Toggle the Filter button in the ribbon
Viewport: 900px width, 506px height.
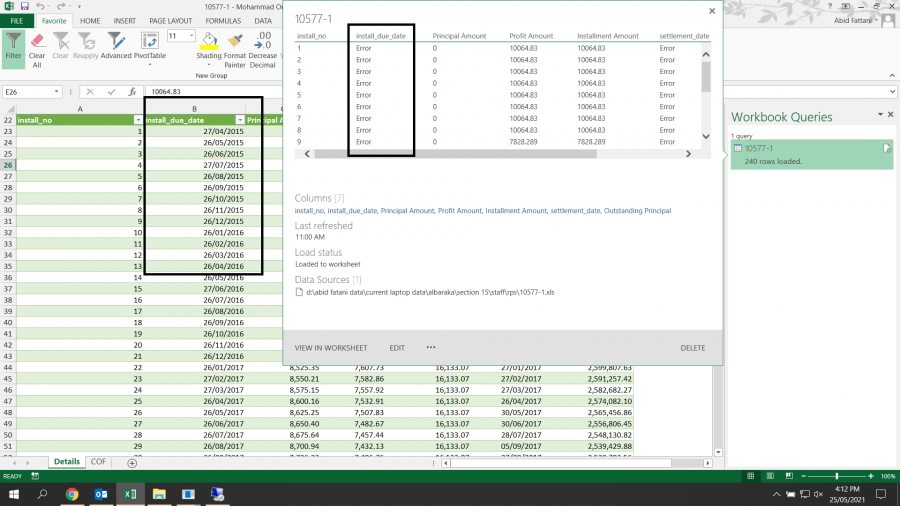pyautogui.click(x=13, y=47)
